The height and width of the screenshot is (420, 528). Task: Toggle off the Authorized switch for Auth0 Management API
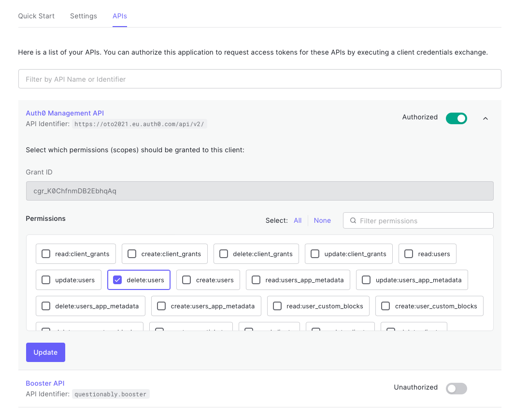pyautogui.click(x=457, y=118)
